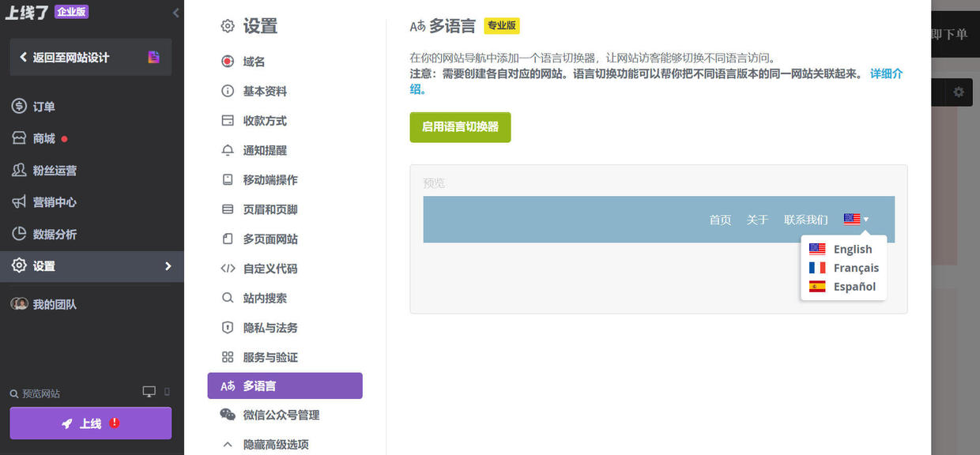Switch to the 域名 settings item
980x455 pixels.
tap(228, 62)
